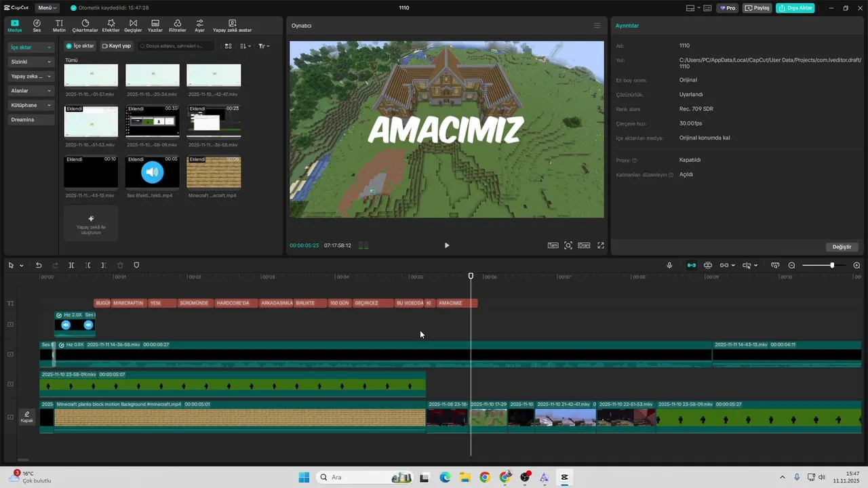Delete selected clip with trash icon

(120, 265)
